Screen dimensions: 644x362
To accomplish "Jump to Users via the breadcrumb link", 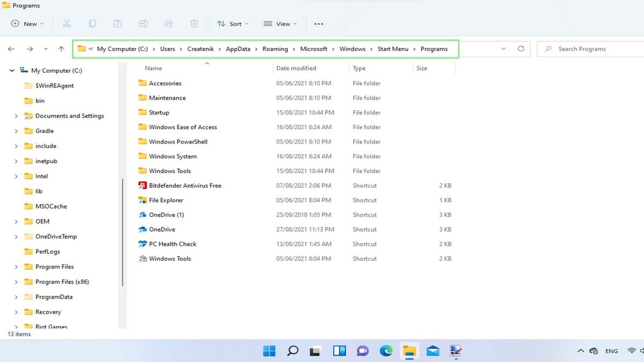I will point(167,48).
